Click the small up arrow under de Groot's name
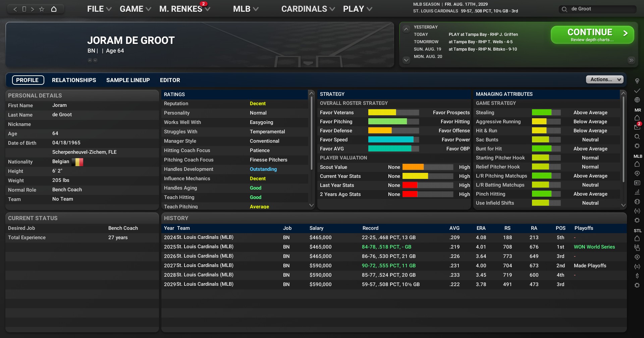 tap(90, 60)
